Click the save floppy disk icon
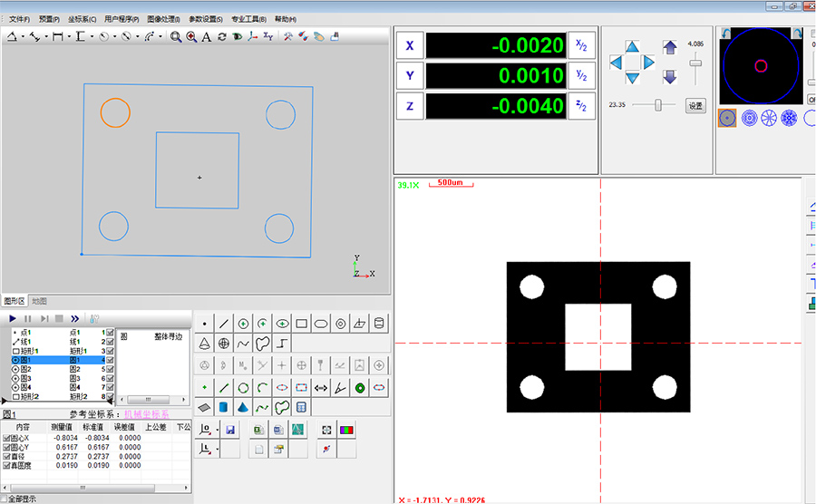 pos(230,429)
